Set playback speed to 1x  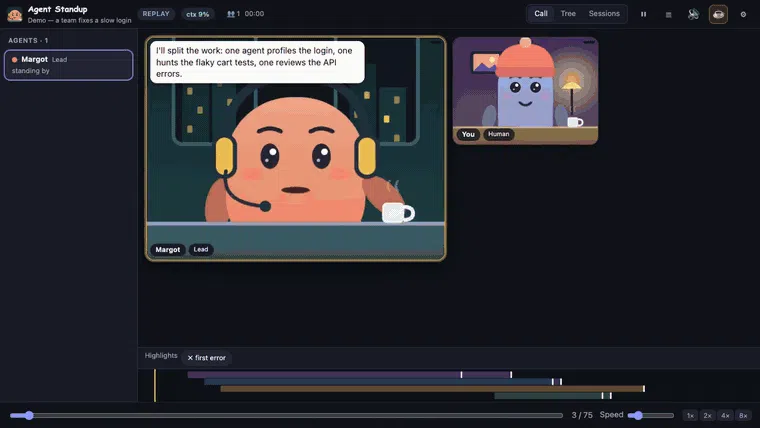point(690,415)
